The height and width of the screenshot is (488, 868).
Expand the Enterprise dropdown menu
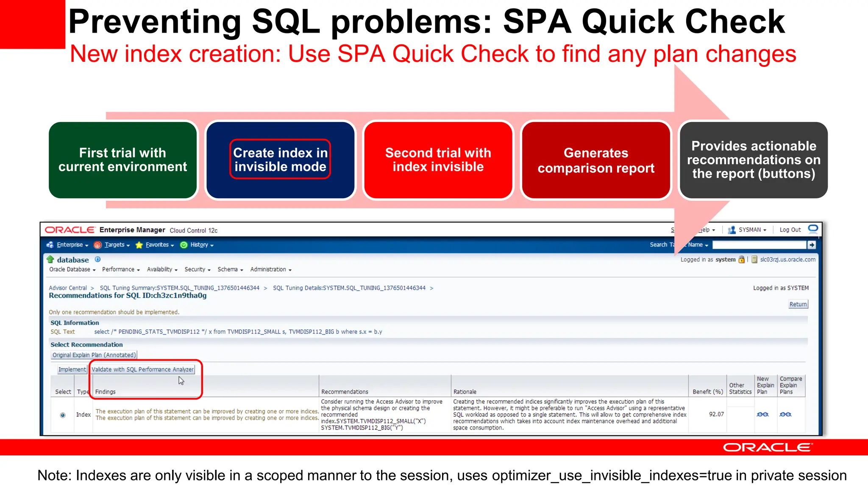(72, 245)
